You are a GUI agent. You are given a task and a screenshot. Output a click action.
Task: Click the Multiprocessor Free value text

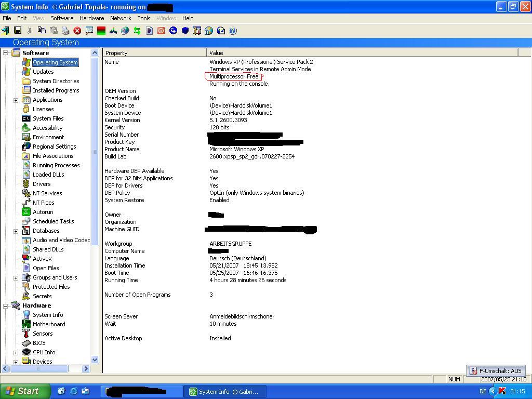pyautogui.click(x=234, y=76)
